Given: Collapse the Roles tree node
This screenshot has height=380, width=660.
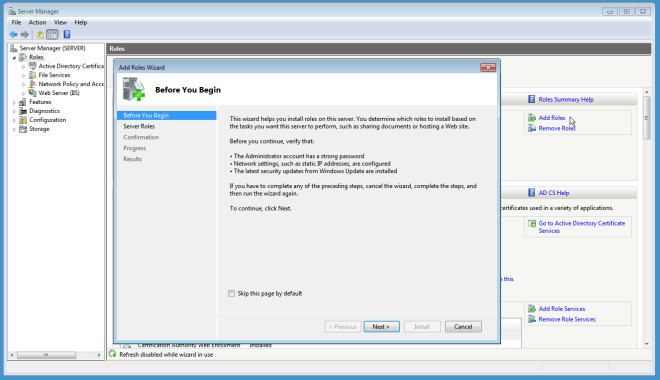Looking at the screenshot, I should point(14,57).
